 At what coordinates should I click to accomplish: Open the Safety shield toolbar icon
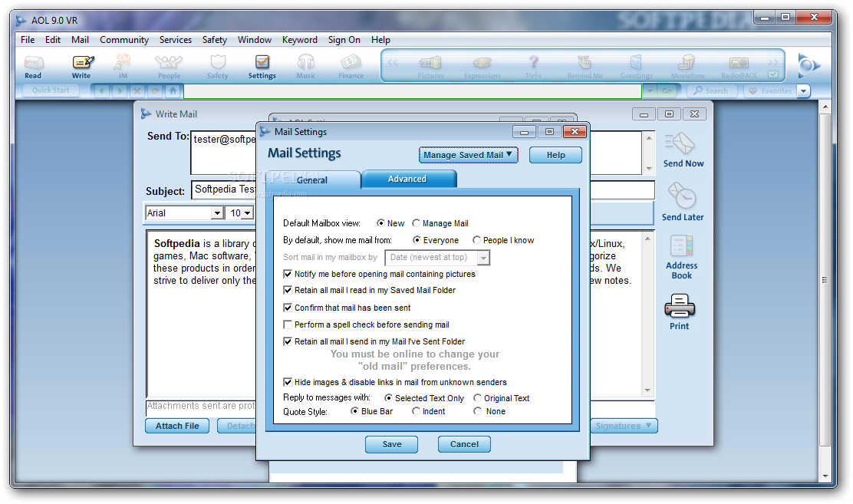218,67
